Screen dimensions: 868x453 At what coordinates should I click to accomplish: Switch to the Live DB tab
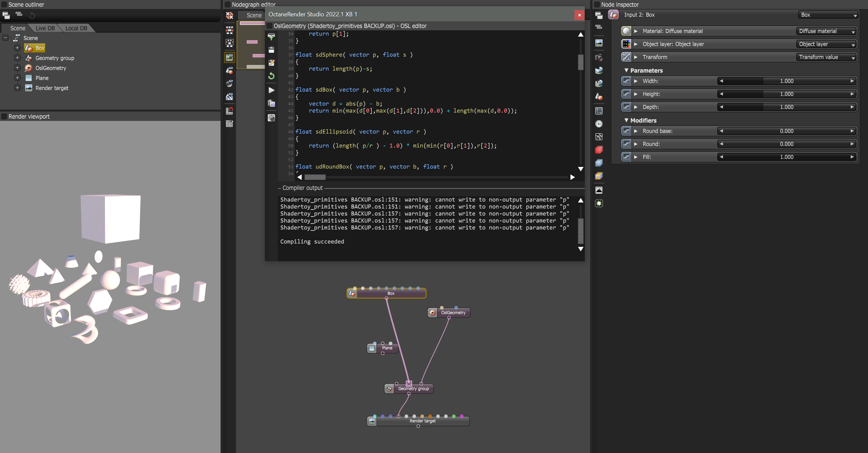point(45,28)
